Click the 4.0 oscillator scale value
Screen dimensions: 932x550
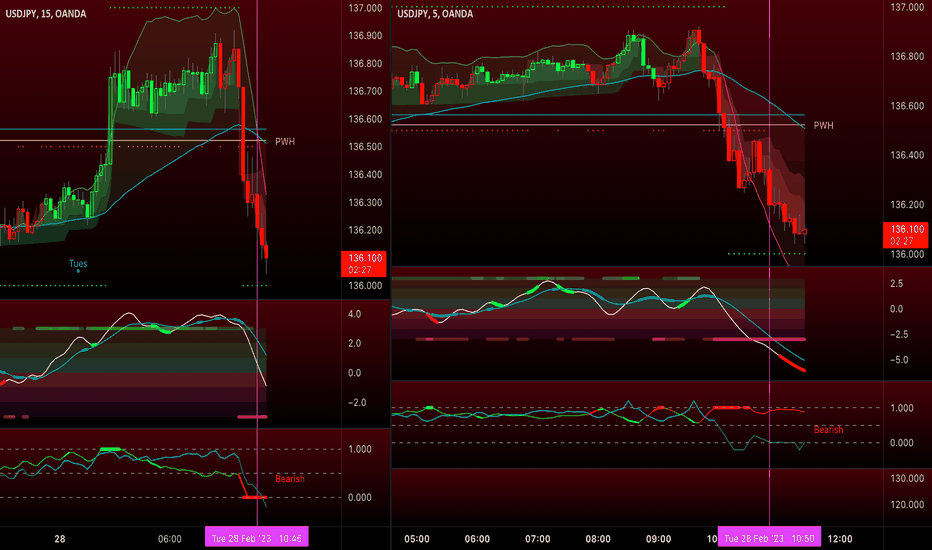(354, 314)
